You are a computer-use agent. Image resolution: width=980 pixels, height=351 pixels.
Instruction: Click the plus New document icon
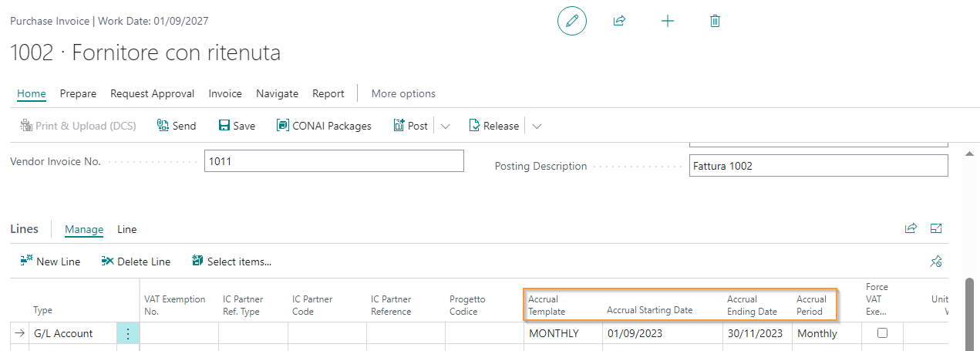click(x=668, y=22)
